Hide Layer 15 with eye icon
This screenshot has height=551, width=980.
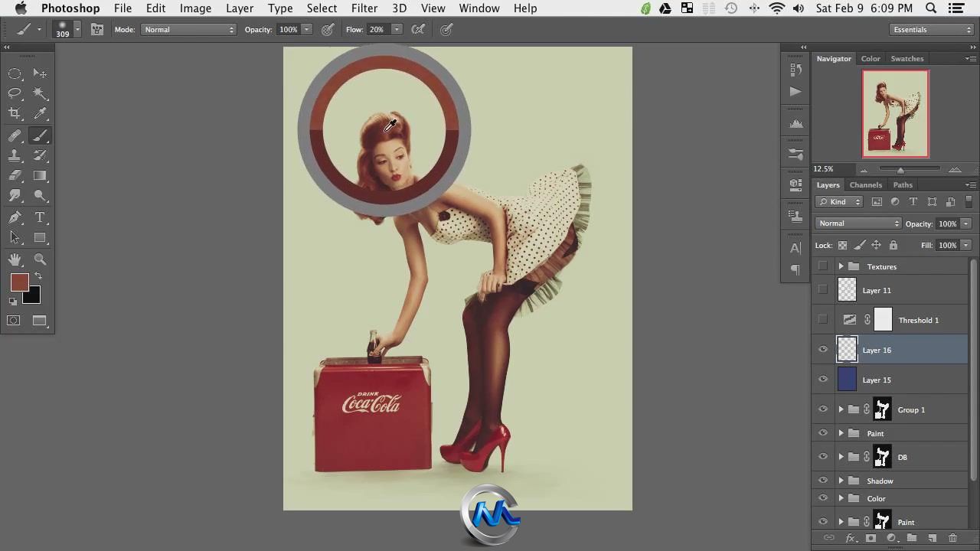pos(823,380)
